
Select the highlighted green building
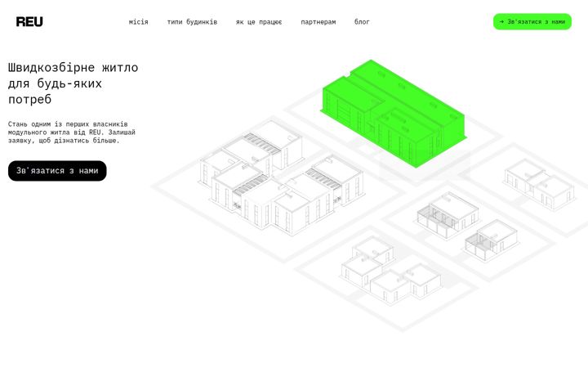(x=394, y=113)
